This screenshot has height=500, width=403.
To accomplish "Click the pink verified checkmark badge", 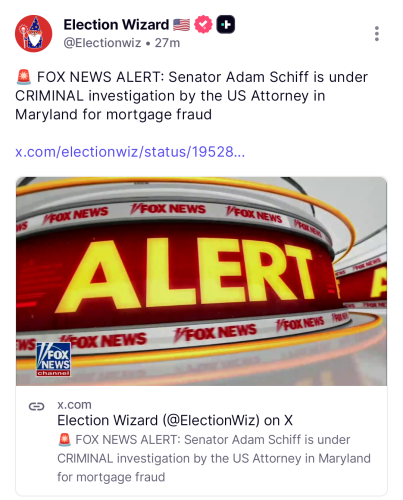I will (x=203, y=25).
